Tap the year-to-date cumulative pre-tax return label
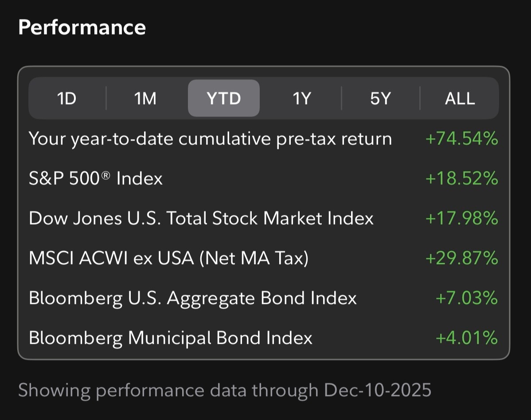Screen dimensions: 531x420 pos(210,139)
